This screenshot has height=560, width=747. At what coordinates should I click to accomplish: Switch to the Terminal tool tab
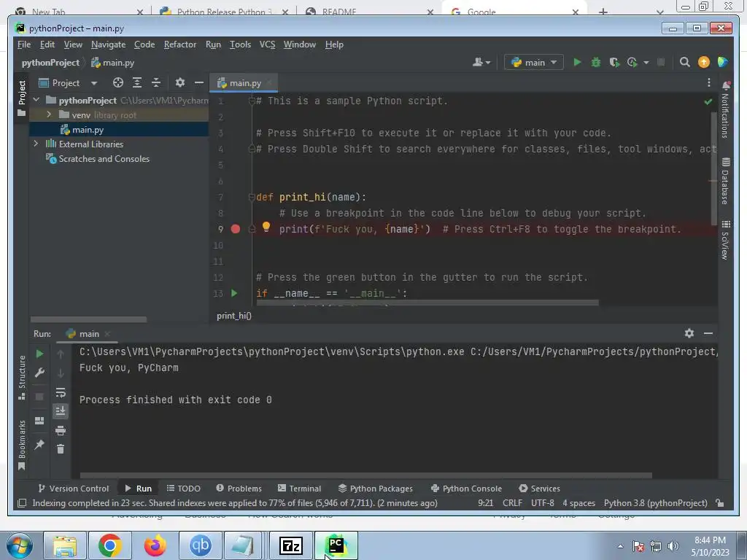300,488
